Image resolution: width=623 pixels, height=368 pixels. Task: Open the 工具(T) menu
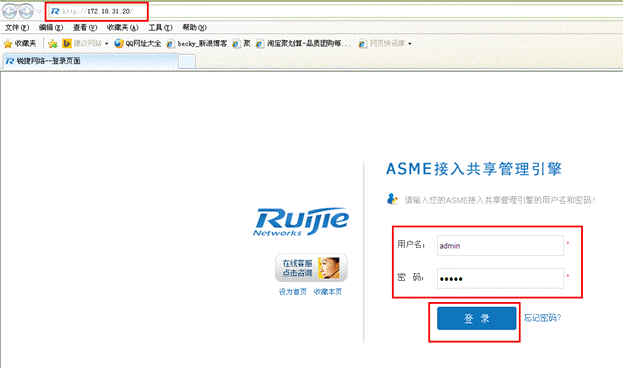[160, 27]
